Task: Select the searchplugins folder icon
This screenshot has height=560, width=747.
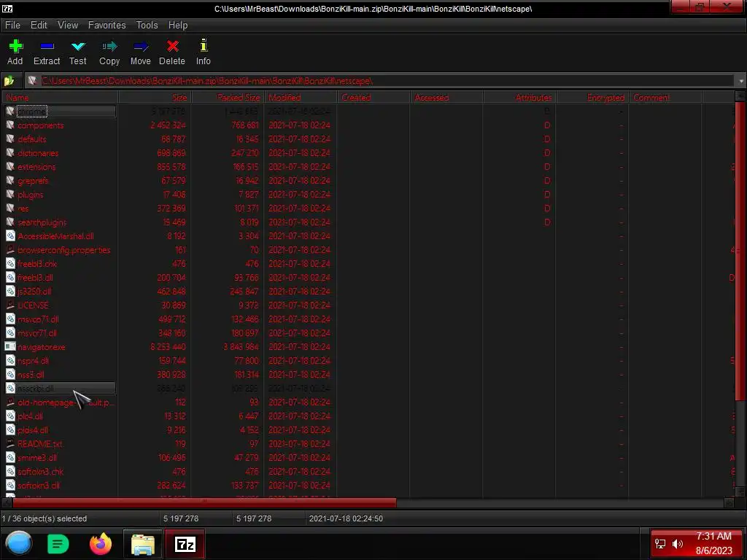Action: tap(10, 222)
